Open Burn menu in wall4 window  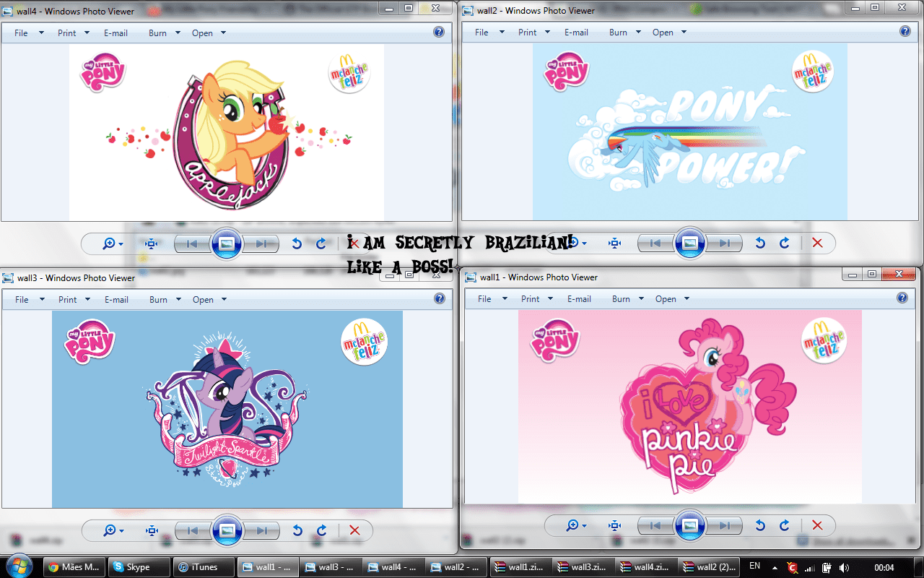coord(163,33)
